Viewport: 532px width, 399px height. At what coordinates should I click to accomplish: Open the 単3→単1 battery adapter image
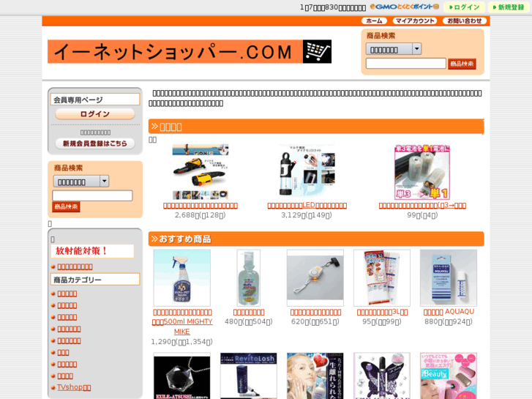coord(422,172)
